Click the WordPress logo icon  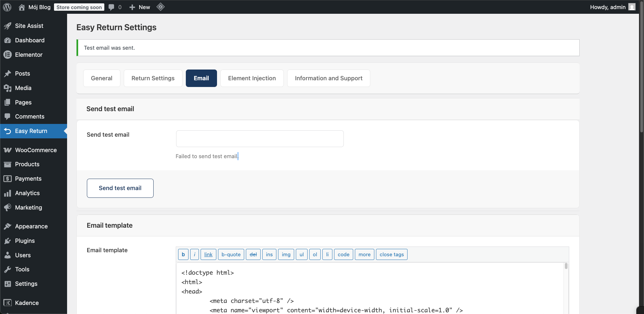click(7, 7)
